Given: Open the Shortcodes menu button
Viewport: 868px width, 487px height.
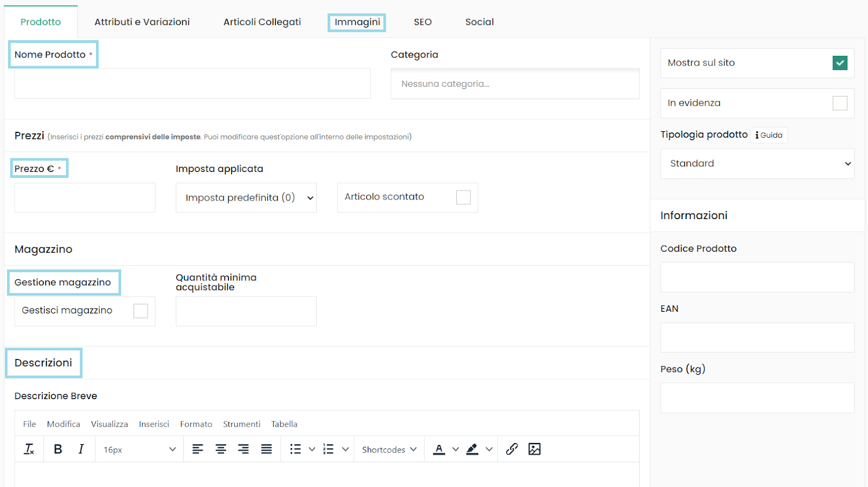Looking at the screenshot, I should click(x=389, y=450).
